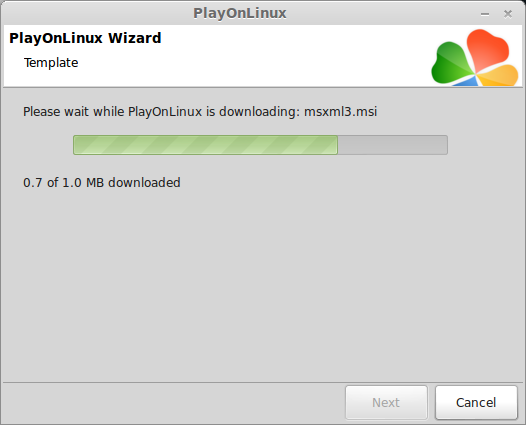Click the grayed-out Next button

tap(386, 402)
